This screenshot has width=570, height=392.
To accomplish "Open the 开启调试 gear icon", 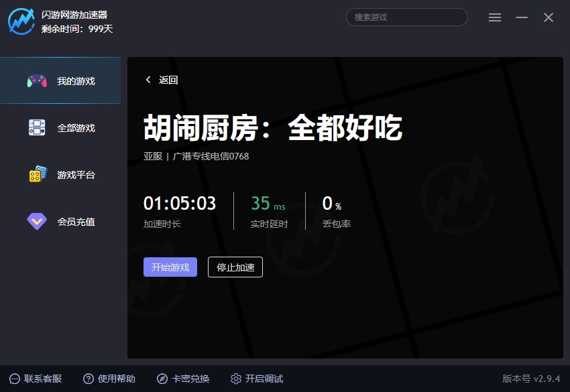I will [236, 379].
